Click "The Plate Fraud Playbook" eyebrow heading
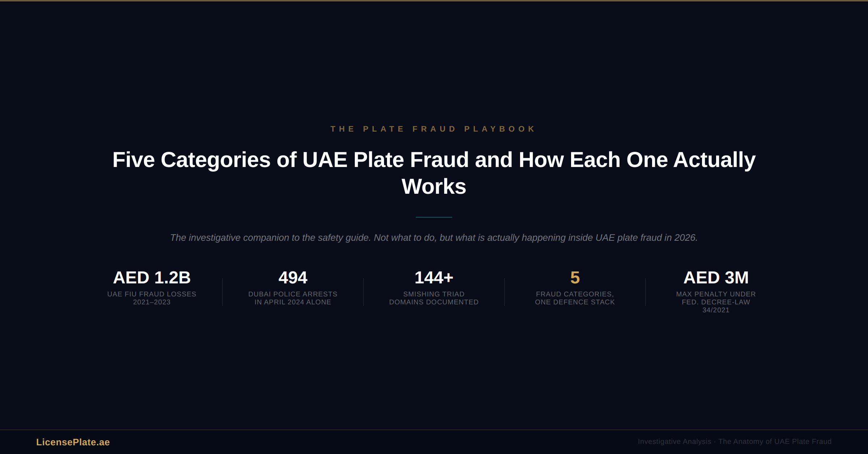The image size is (868, 454). tap(433, 129)
